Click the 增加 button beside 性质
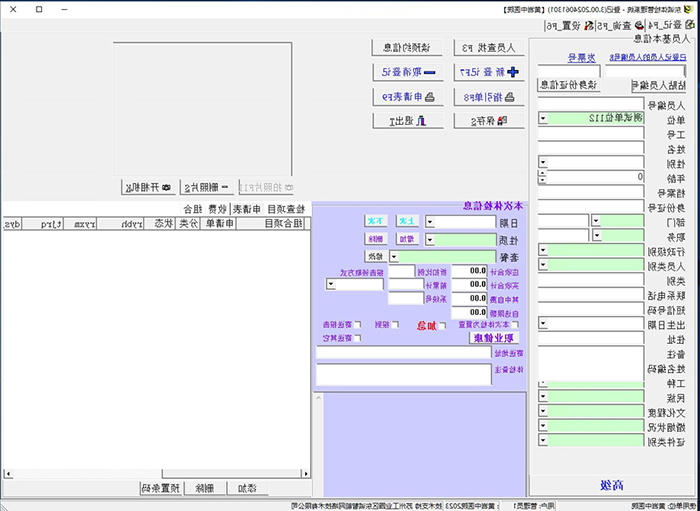Screen dimensions: 700x511 pyautogui.click(x=408, y=239)
